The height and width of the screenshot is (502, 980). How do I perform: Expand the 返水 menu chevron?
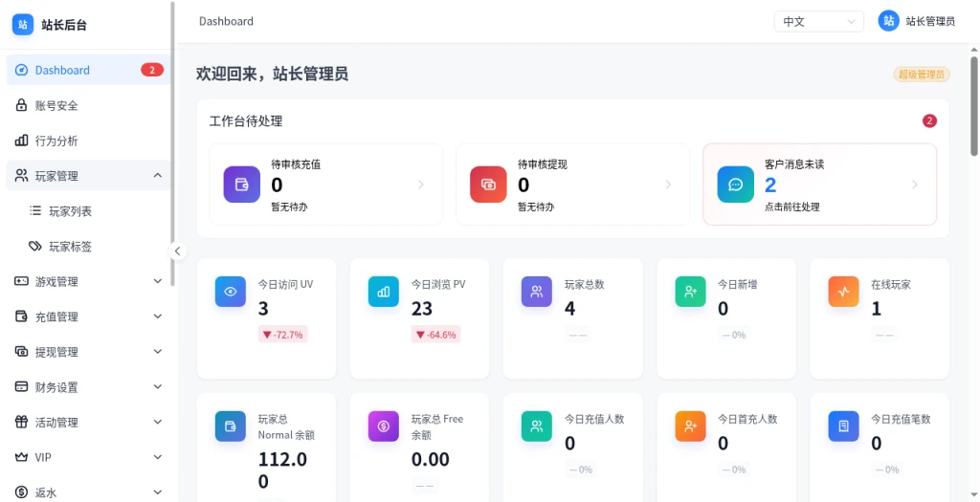pos(158,492)
